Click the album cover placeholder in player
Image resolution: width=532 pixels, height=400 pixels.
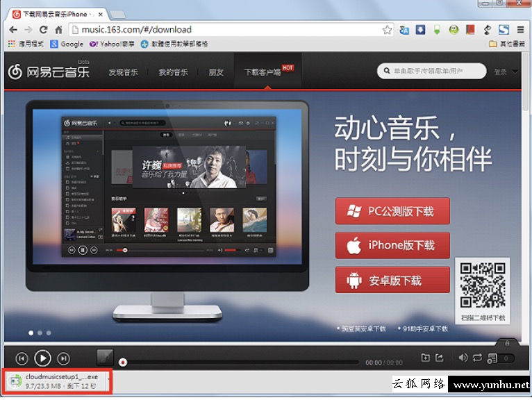(x=105, y=357)
